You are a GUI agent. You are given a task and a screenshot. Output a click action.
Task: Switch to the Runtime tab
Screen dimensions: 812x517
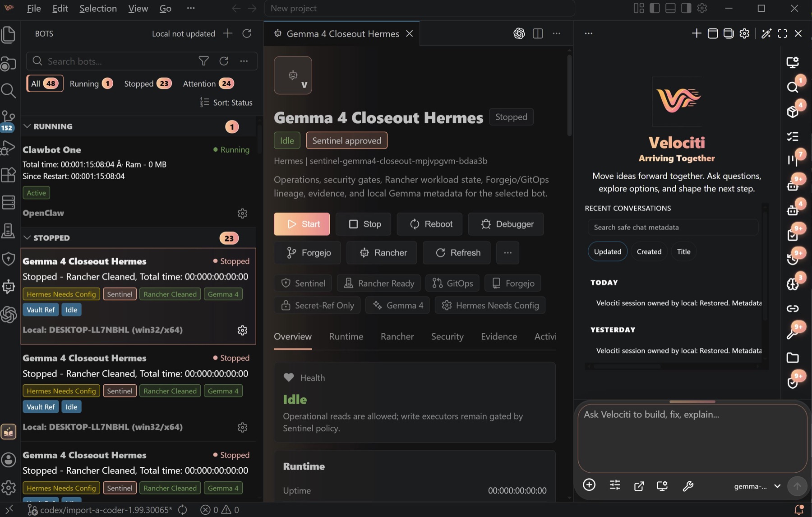346,336
